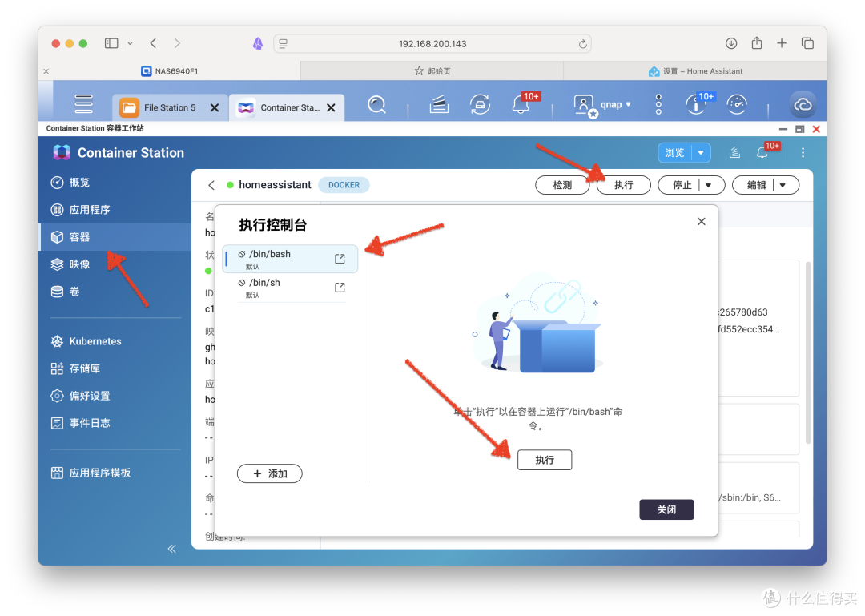Open the myQNAPcloud cloud icon
Image resolution: width=865 pixels, height=616 pixels.
pyautogui.click(x=802, y=104)
